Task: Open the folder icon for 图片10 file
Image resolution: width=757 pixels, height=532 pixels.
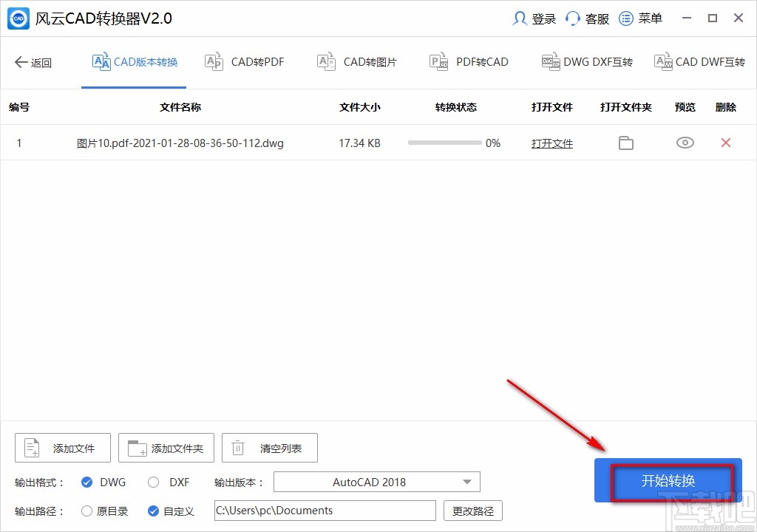Action: tap(625, 143)
